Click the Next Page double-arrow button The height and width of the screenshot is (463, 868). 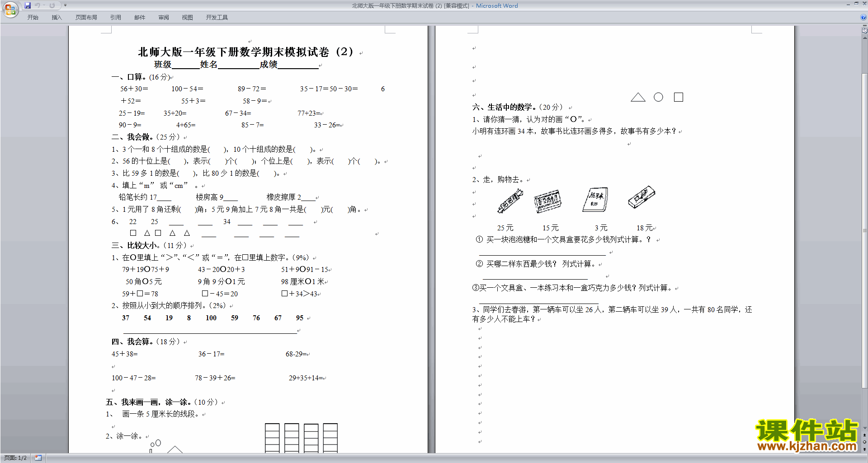coord(864,449)
